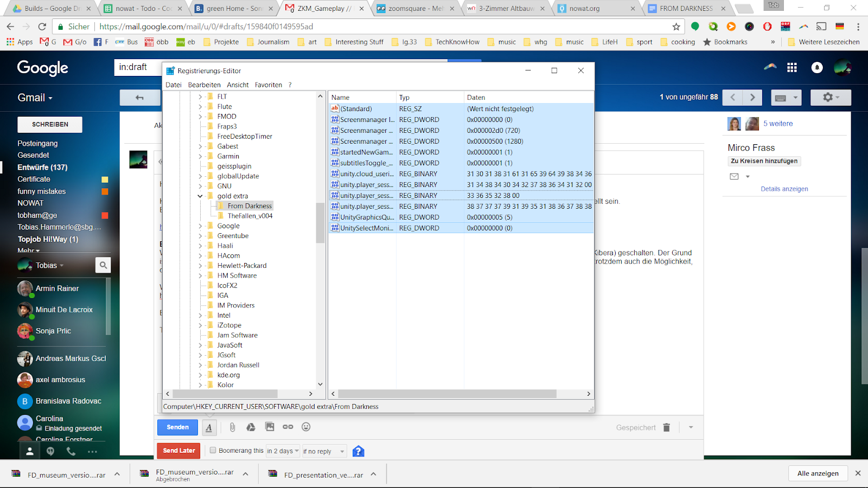
Task: Open Google apps grid
Action: (792, 67)
